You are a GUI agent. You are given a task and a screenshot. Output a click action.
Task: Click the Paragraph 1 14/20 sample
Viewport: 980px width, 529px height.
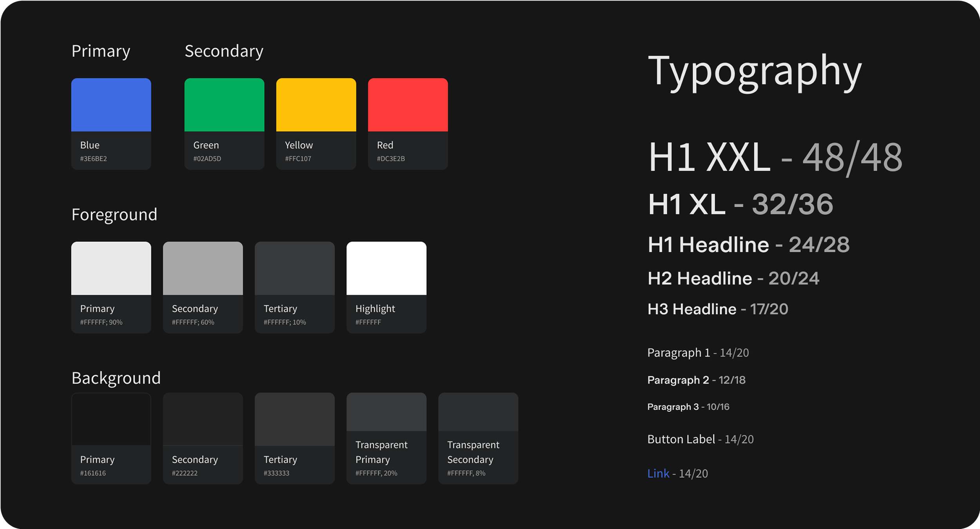(x=698, y=353)
